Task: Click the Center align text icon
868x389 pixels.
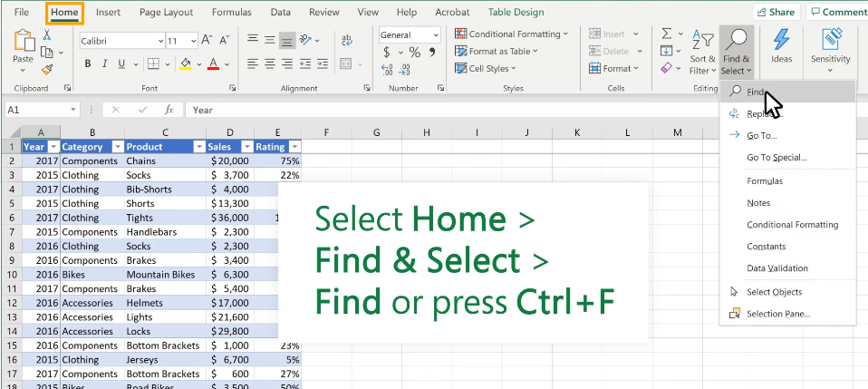Action: (x=269, y=63)
